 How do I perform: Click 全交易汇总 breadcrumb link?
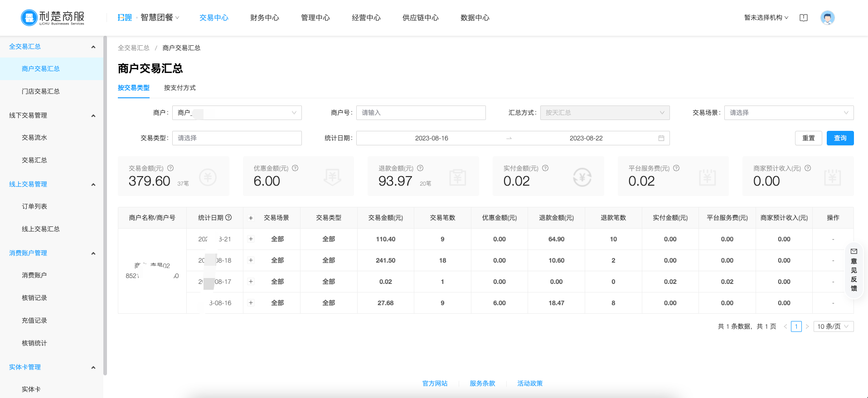pyautogui.click(x=134, y=48)
